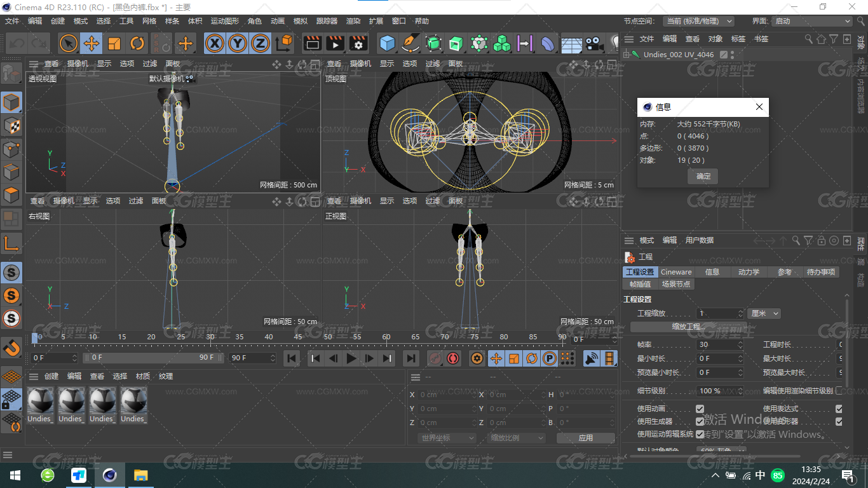The height and width of the screenshot is (488, 868).
Task: Open the Subdivision Surface generator icon
Action: pos(434,44)
